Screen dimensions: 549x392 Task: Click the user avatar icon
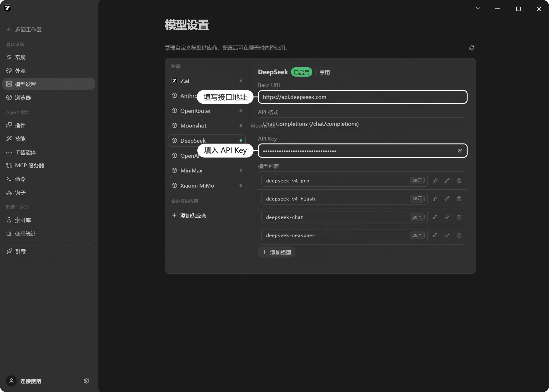pos(11,381)
